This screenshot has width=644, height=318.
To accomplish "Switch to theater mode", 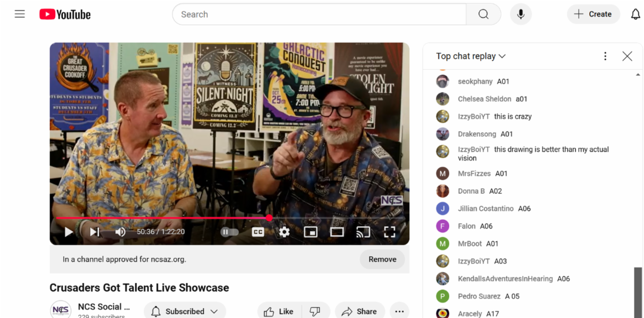I will tap(336, 232).
